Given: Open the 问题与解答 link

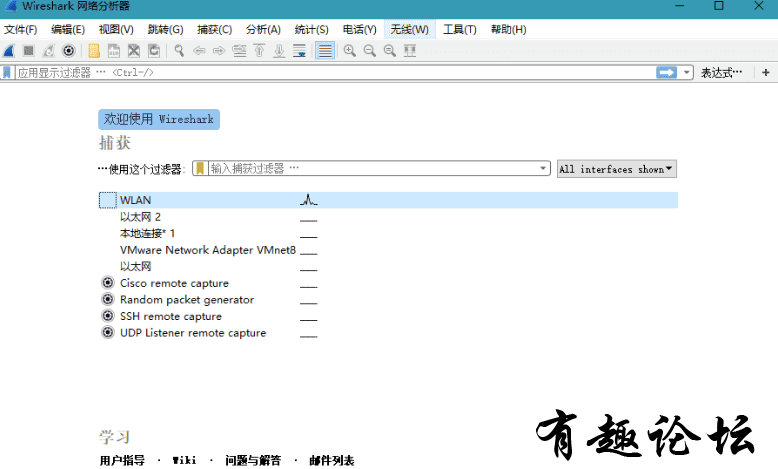Looking at the screenshot, I should pos(253,461).
